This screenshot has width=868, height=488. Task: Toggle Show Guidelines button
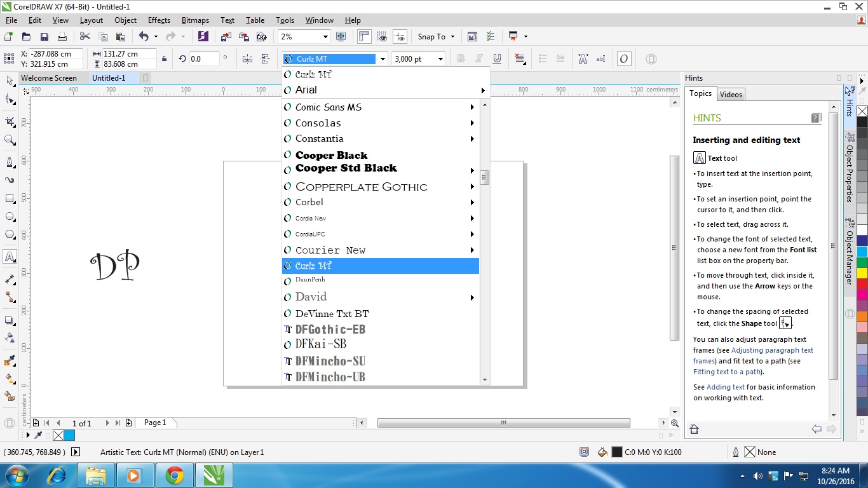[400, 37]
